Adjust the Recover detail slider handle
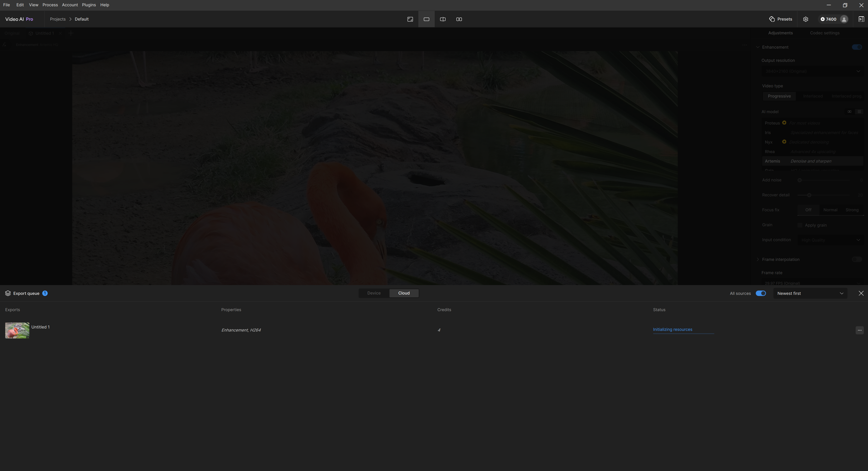 (809, 195)
